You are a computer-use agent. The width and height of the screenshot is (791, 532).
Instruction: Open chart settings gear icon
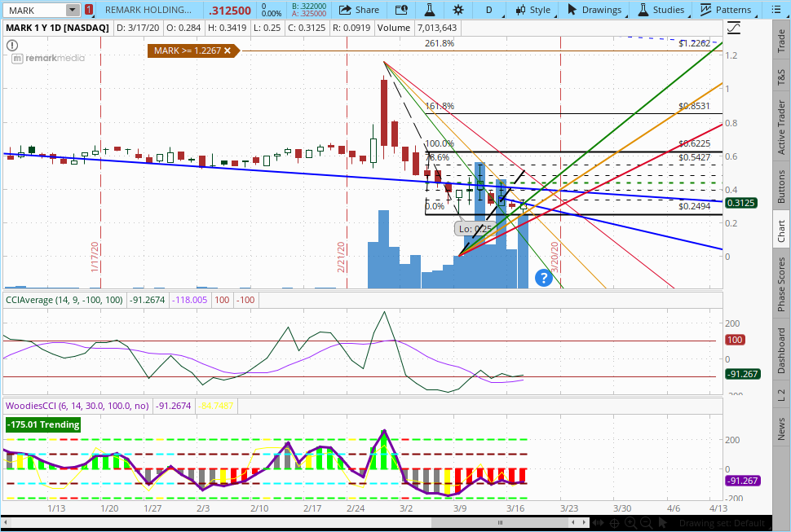pyautogui.click(x=457, y=10)
